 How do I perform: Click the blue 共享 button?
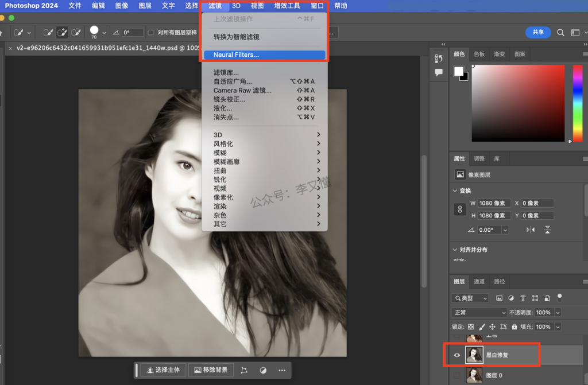coord(538,32)
